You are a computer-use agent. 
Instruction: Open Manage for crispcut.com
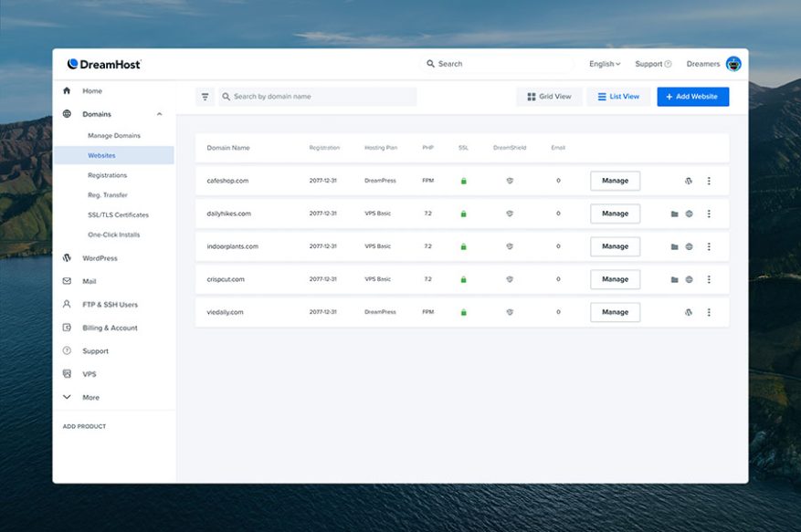[615, 279]
